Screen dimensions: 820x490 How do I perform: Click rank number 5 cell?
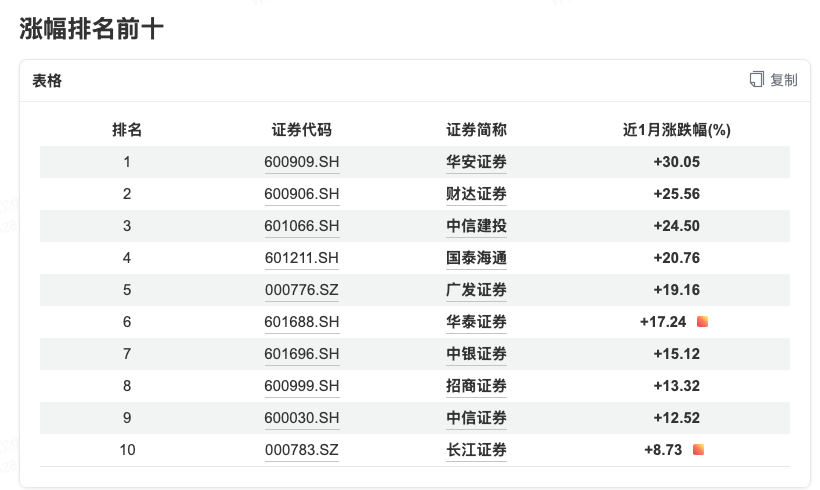click(x=127, y=290)
